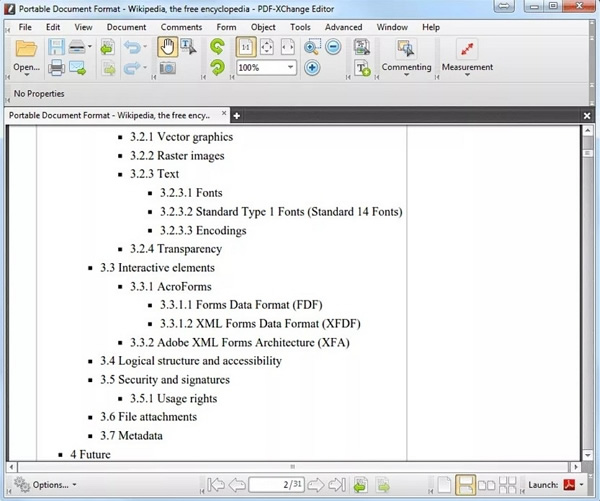Go to next view in status bar
The height and width of the screenshot is (501, 600).
pos(382,485)
